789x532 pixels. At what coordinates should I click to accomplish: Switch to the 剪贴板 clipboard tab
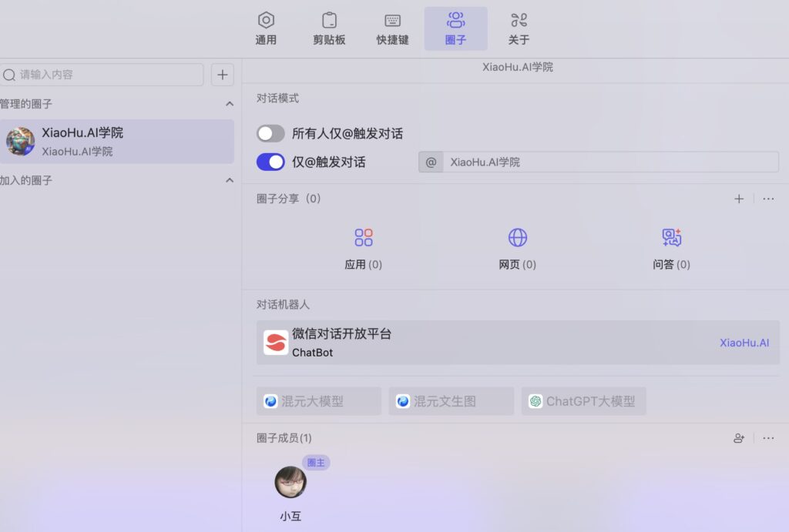pos(329,28)
